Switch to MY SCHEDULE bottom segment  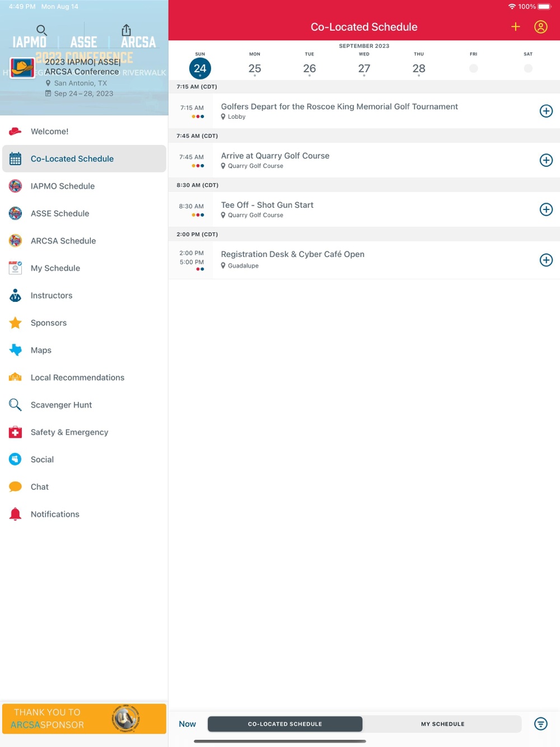(x=442, y=724)
